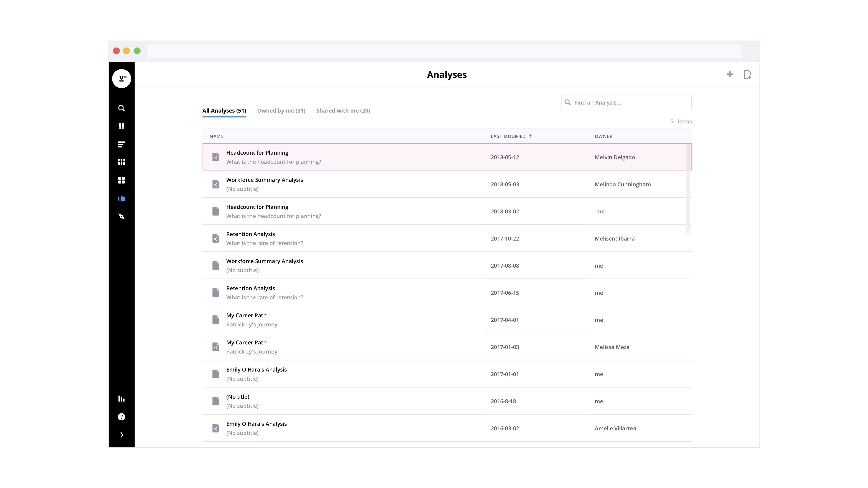Open the search icon in the sidebar
Image resolution: width=868 pixels, height=488 pixels.
(x=121, y=108)
